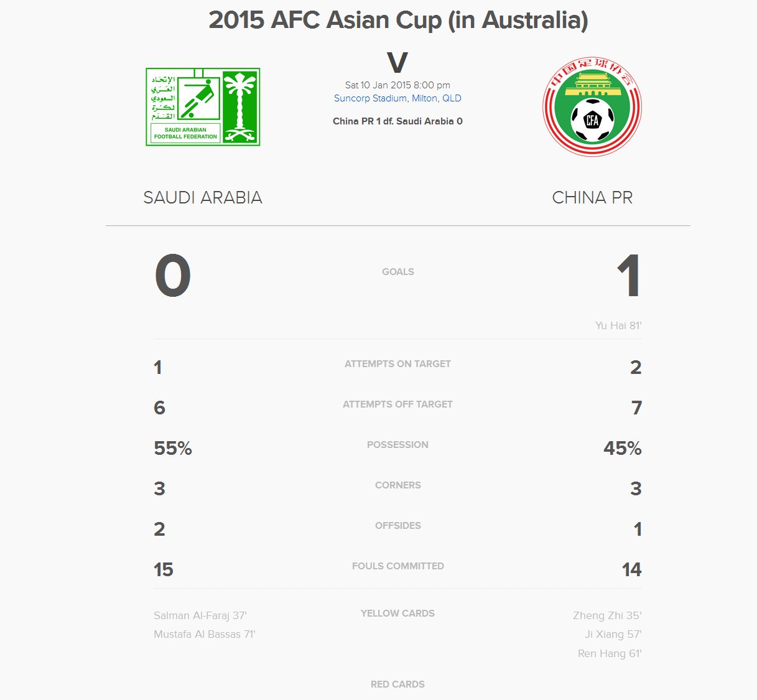Click the ATTEMPTS ON TARGET label

point(398,364)
